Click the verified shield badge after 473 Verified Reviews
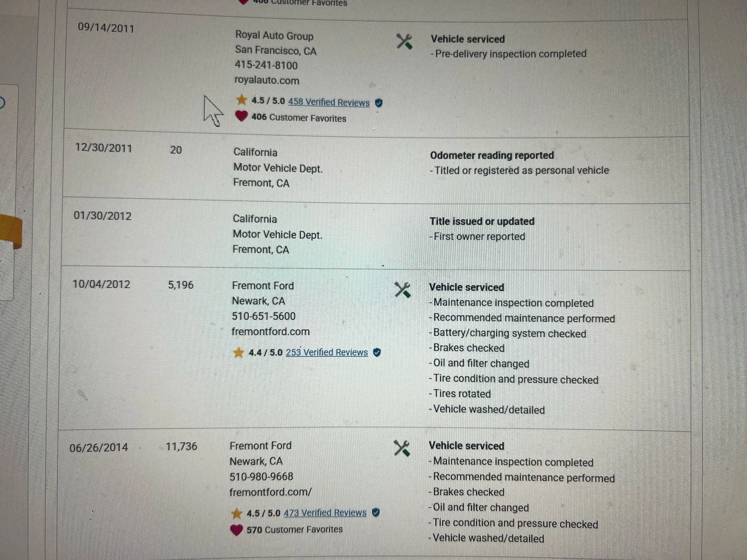Viewport: 747px width, 560px height. (376, 513)
